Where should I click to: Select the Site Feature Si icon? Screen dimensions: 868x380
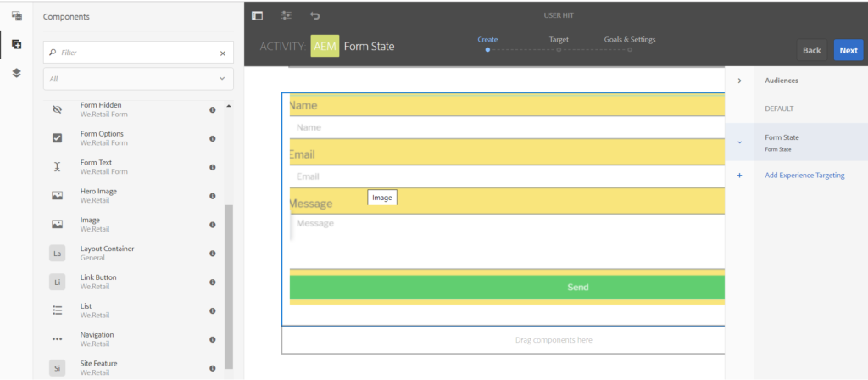click(x=57, y=368)
